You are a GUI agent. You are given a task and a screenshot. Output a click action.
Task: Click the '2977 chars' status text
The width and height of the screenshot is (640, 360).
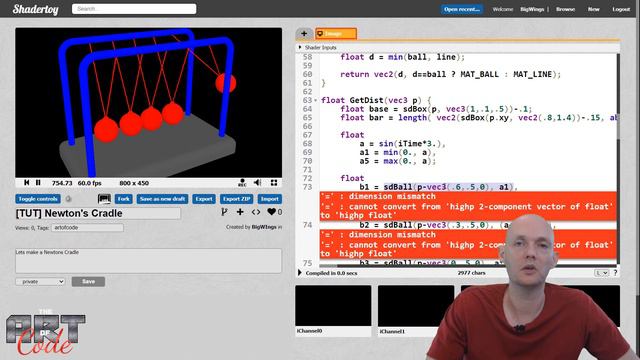click(x=471, y=273)
